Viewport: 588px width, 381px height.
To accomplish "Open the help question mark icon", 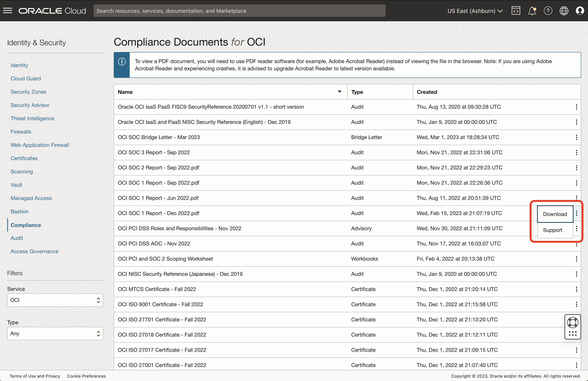I will [548, 10].
